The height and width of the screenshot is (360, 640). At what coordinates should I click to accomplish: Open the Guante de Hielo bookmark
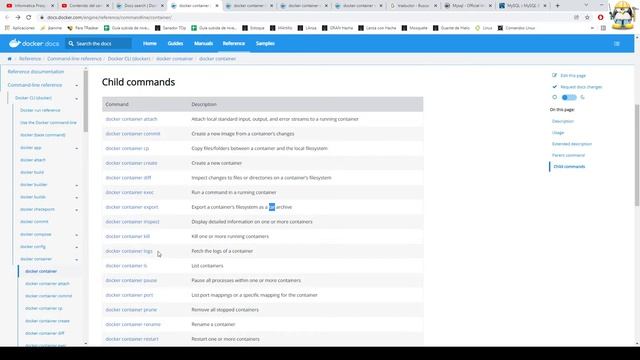click(451, 28)
